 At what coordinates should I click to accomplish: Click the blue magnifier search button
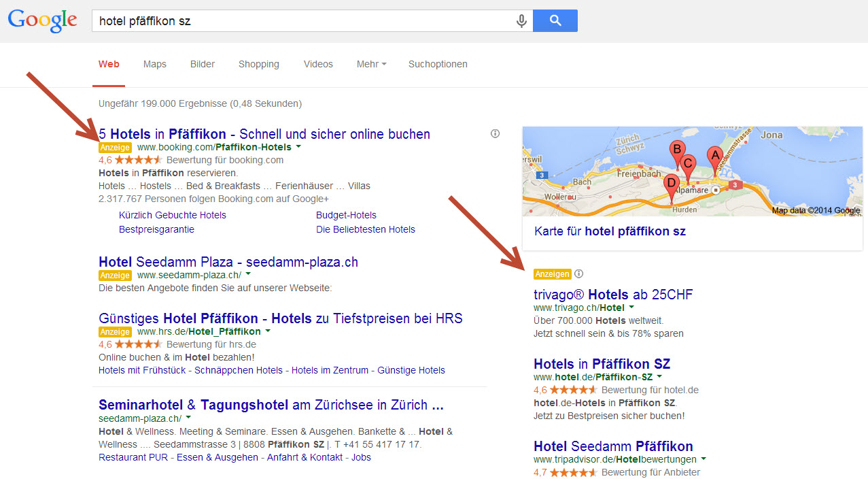point(555,21)
